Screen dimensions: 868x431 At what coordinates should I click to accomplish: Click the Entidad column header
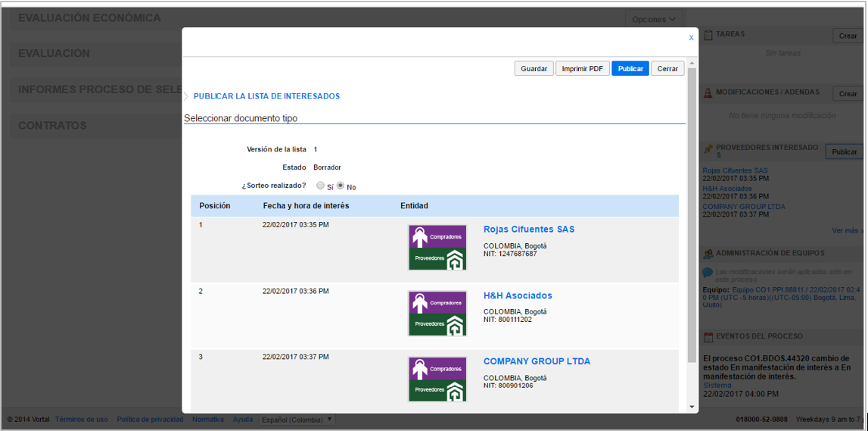(x=414, y=205)
